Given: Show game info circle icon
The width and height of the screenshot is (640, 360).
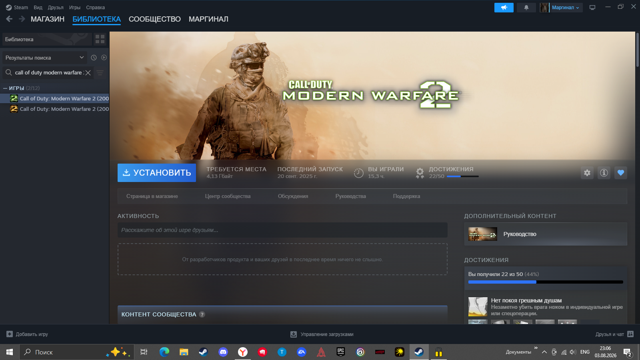Looking at the screenshot, I should [x=604, y=173].
